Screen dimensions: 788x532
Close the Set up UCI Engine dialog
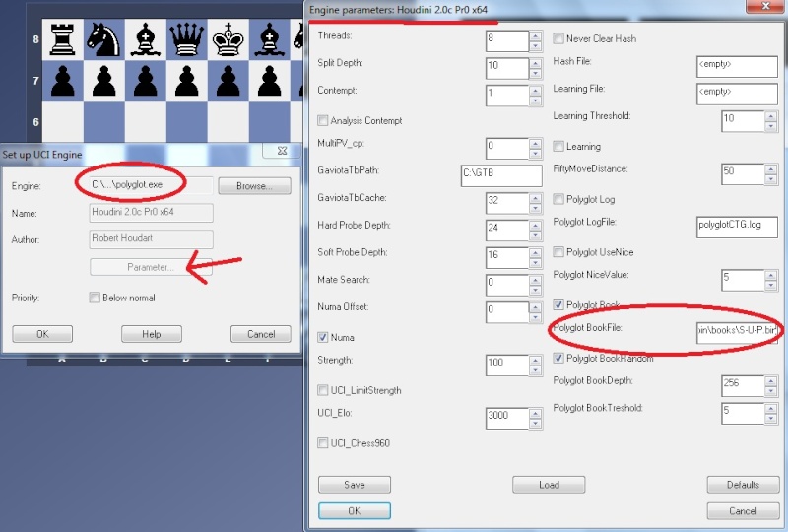(282, 151)
